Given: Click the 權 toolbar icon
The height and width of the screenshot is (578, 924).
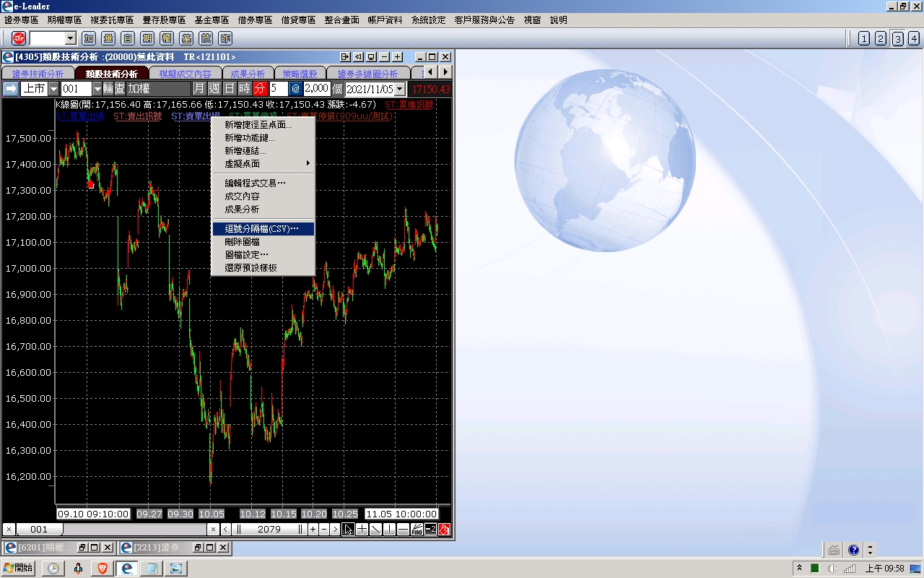Looking at the screenshot, I should click(x=167, y=38).
